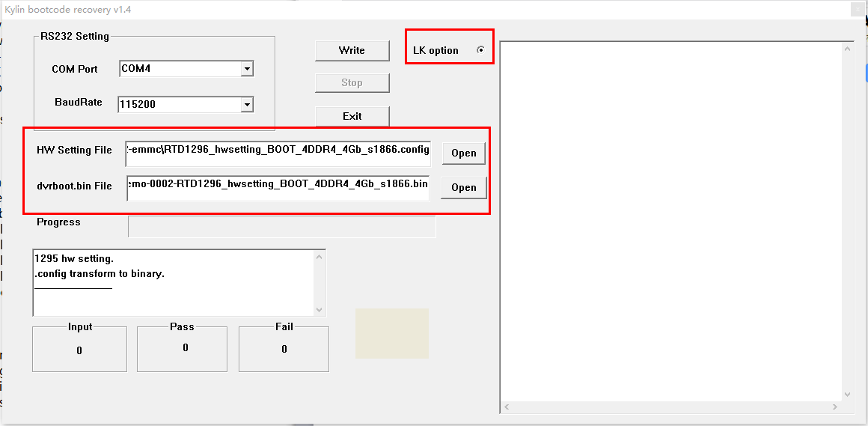Click up arrow in large output pane
The height and width of the screenshot is (426, 868).
(848, 49)
